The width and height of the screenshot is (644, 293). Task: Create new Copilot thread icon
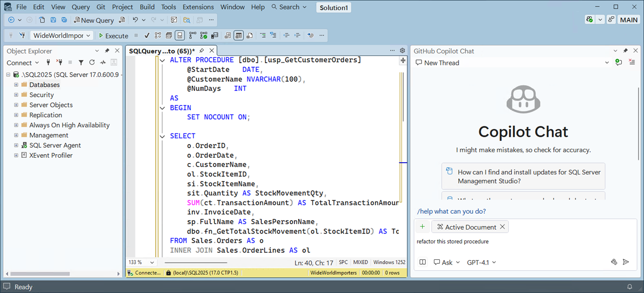pyautogui.click(x=618, y=62)
